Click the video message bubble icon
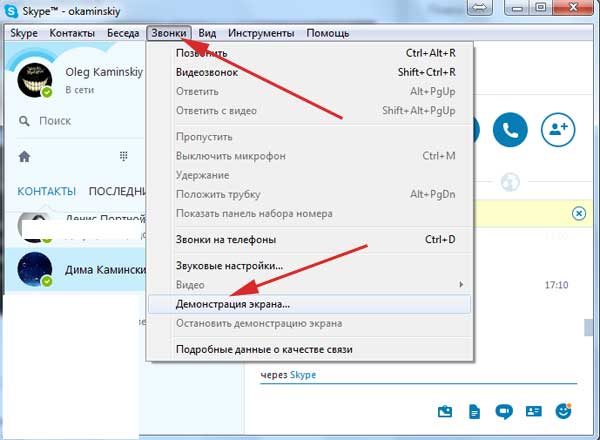This screenshot has height=440, width=600. pos(505,411)
